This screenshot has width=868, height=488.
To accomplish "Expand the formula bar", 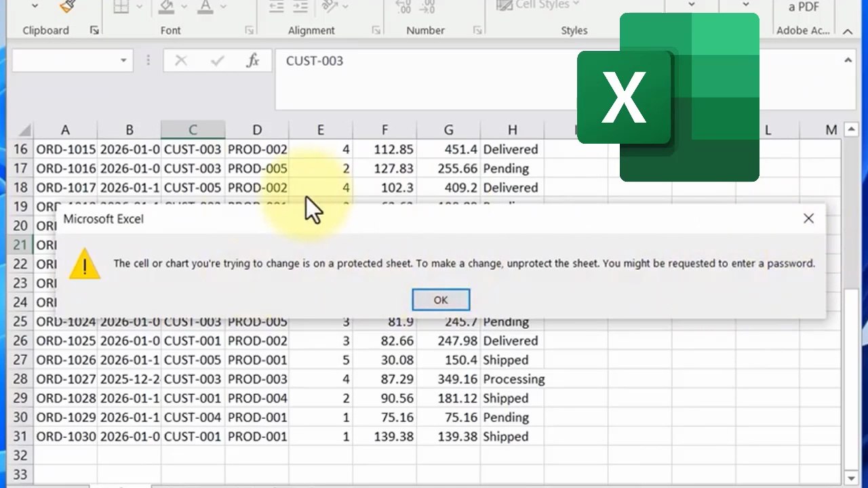I will (848, 60).
